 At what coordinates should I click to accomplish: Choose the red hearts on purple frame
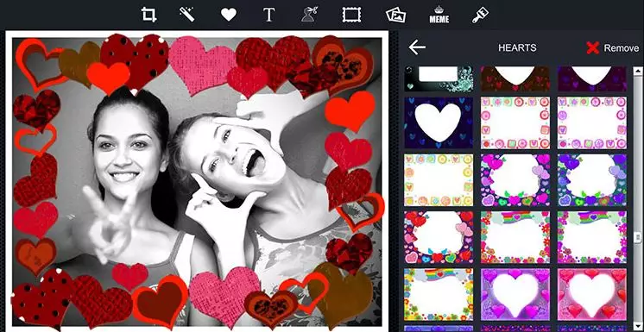tap(439, 237)
